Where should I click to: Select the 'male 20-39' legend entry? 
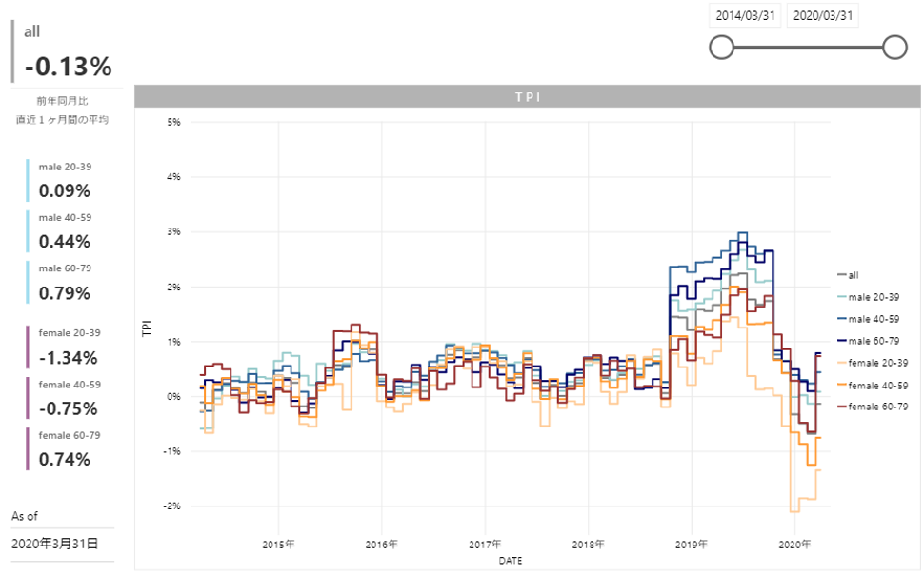click(872, 297)
